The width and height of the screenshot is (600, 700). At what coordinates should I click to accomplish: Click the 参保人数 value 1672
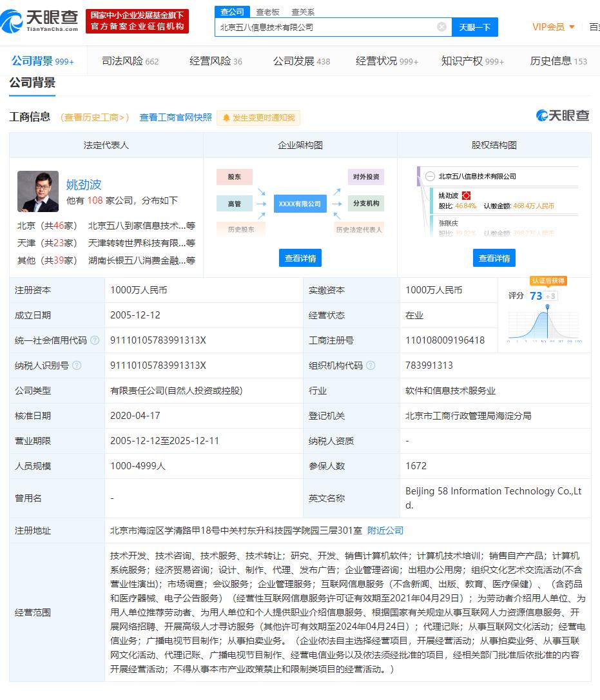[x=416, y=466]
